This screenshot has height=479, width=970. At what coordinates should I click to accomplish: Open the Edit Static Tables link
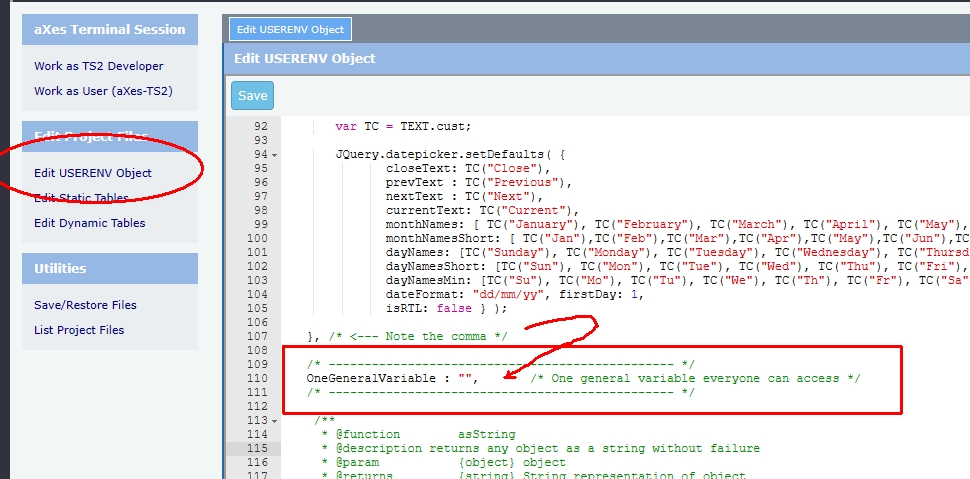(x=81, y=198)
